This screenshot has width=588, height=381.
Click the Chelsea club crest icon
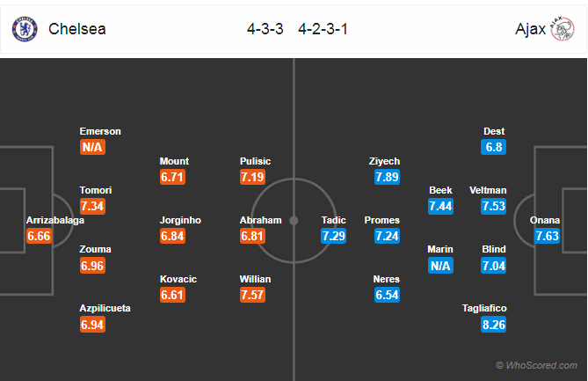tap(25, 29)
